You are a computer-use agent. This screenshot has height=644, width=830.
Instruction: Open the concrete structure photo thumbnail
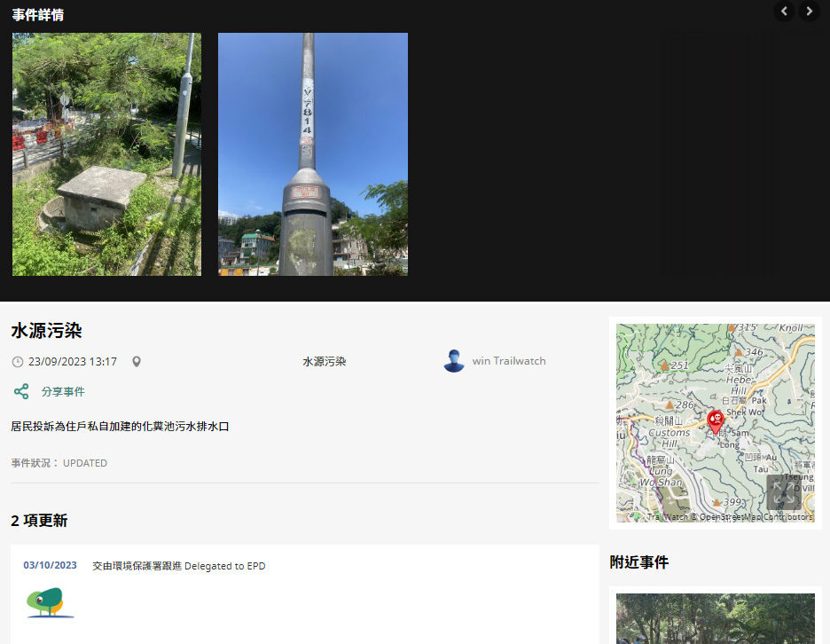[x=106, y=154]
